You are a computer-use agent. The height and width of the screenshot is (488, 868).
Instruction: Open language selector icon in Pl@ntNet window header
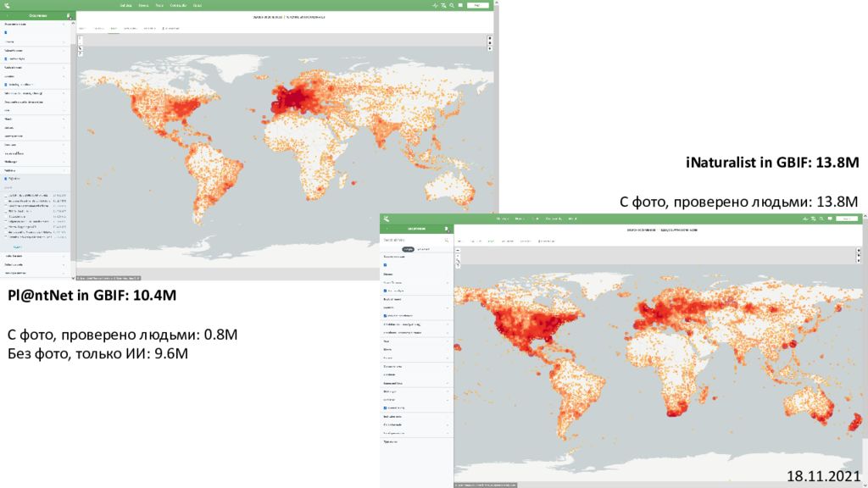[x=443, y=6]
